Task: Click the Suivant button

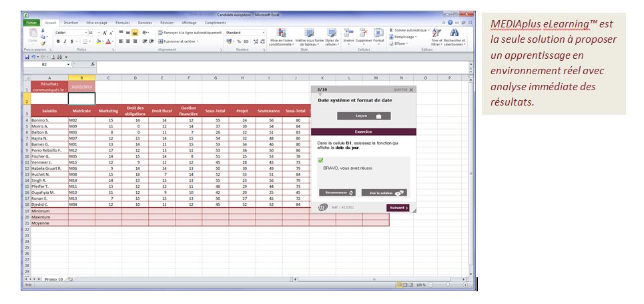Action: [398, 208]
